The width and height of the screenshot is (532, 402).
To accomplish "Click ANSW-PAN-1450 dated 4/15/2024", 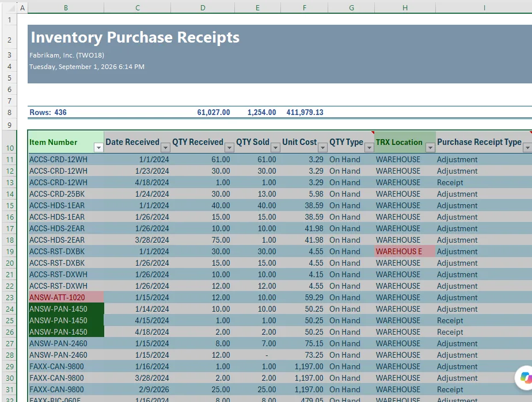I will click(66, 321).
